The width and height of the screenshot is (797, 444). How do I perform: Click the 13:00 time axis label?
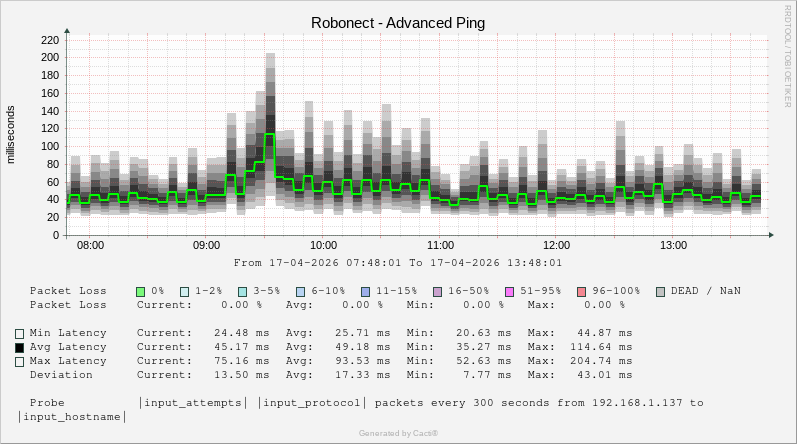coord(673,245)
